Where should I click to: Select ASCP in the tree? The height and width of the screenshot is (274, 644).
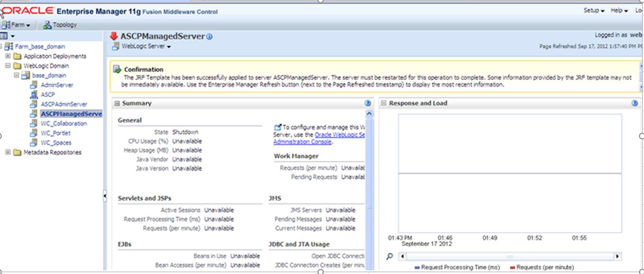(48, 95)
